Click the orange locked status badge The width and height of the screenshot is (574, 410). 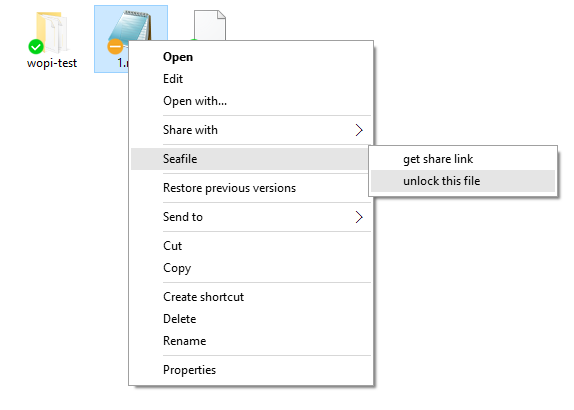[115, 46]
